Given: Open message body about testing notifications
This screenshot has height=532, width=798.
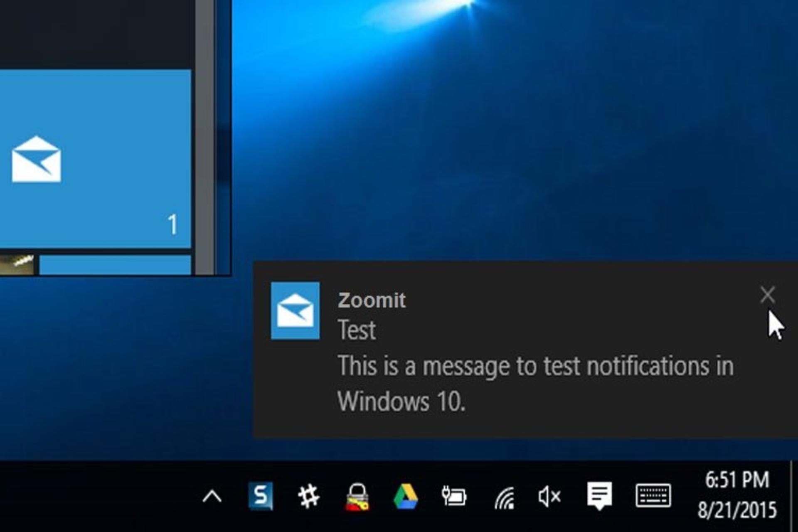Looking at the screenshot, I should (x=536, y=384).
